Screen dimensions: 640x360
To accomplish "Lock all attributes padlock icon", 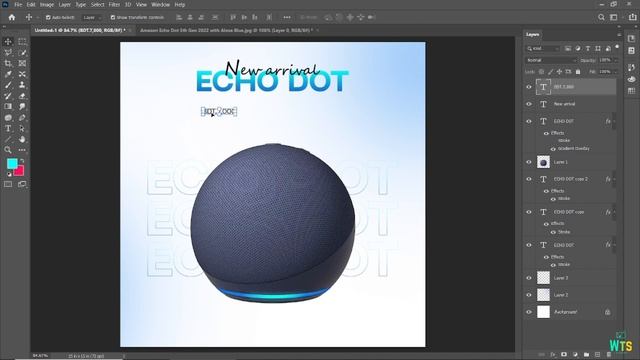I will click(578, 72).
